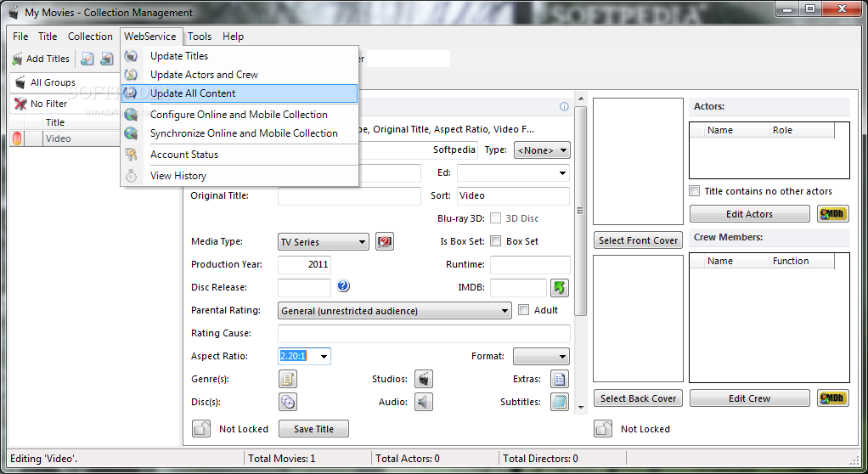868x474 pixels.
Task: Enable the 3D Disc checkbox
Action: 496,218
